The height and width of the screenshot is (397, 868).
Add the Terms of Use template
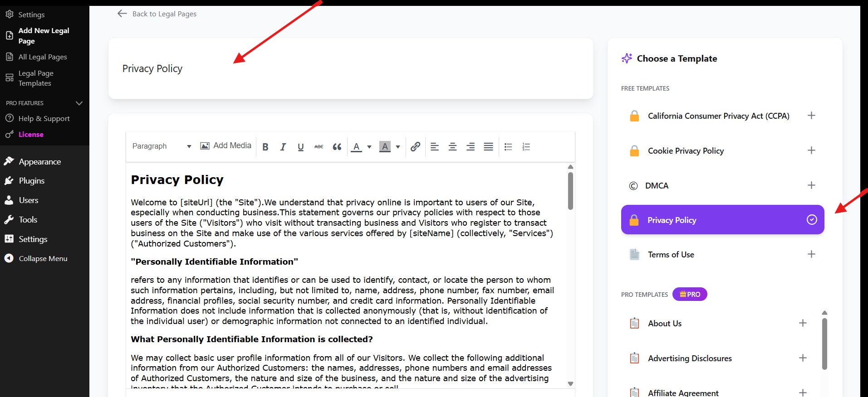point(811,254)
